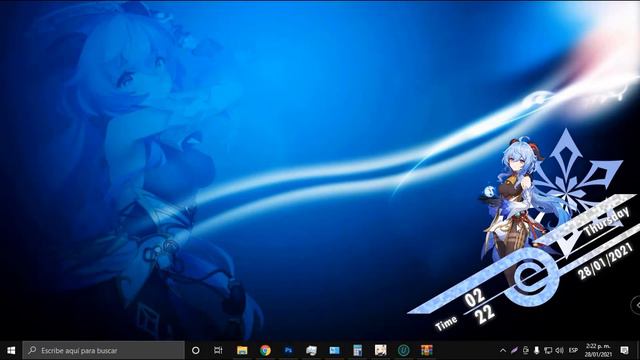
Task: Launch File Explorer from the taskbar
Action: [x=242, y=350]
